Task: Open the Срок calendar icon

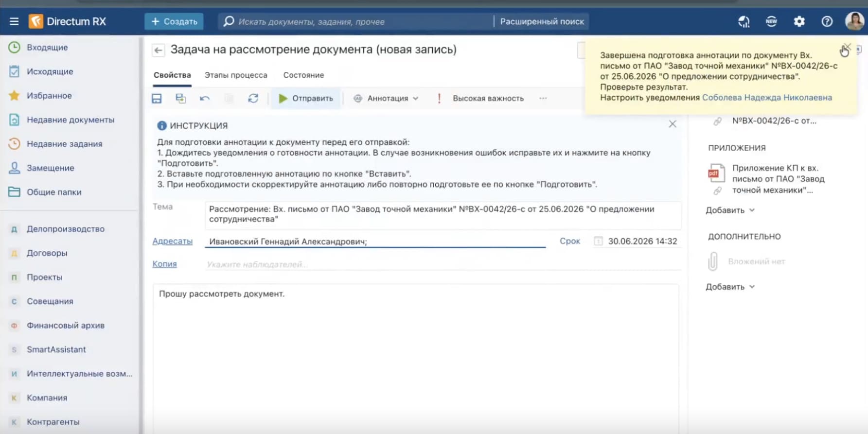Action: pos(598,241)
